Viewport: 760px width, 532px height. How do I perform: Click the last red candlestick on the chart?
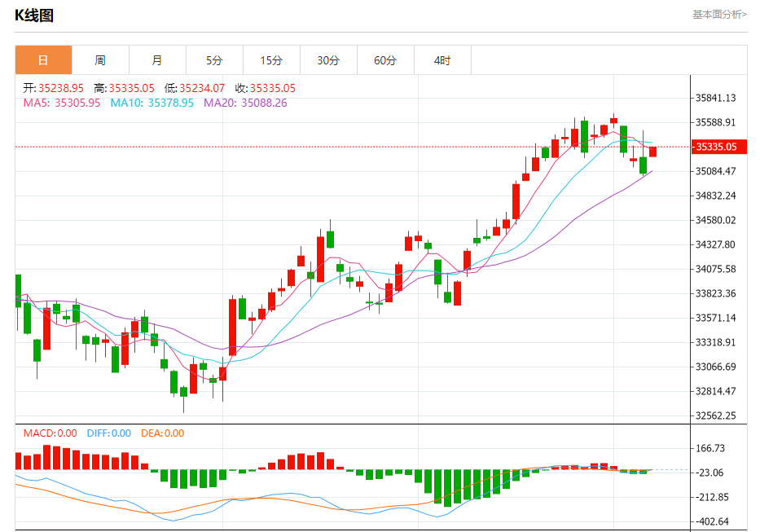pyautogui.click(x=652, y=152)
